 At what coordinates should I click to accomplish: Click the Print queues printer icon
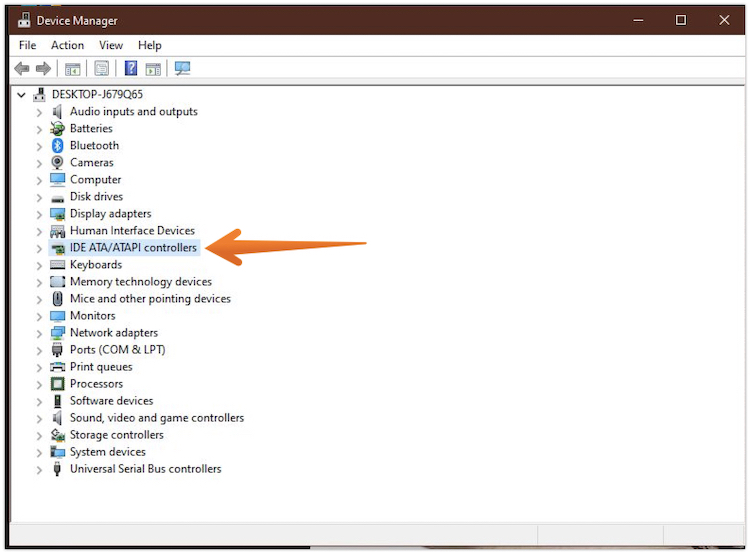(58, 367)
